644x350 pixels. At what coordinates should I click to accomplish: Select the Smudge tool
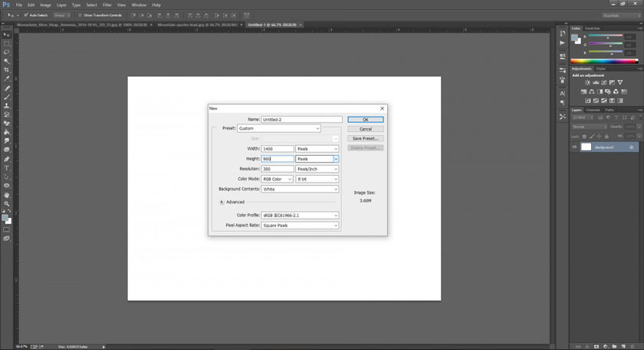click(x=7, y=141)
